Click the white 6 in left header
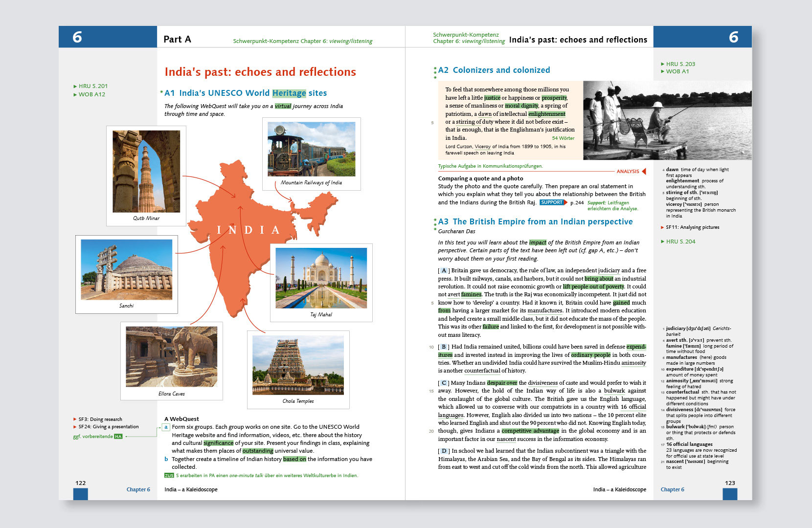The image size is (812, 528). click(x=77, y=37)
